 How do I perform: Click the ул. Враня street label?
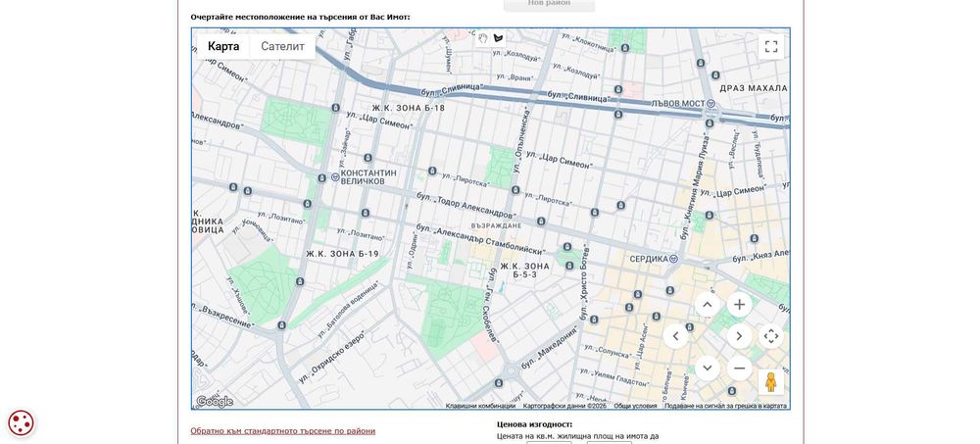[516, 78]
